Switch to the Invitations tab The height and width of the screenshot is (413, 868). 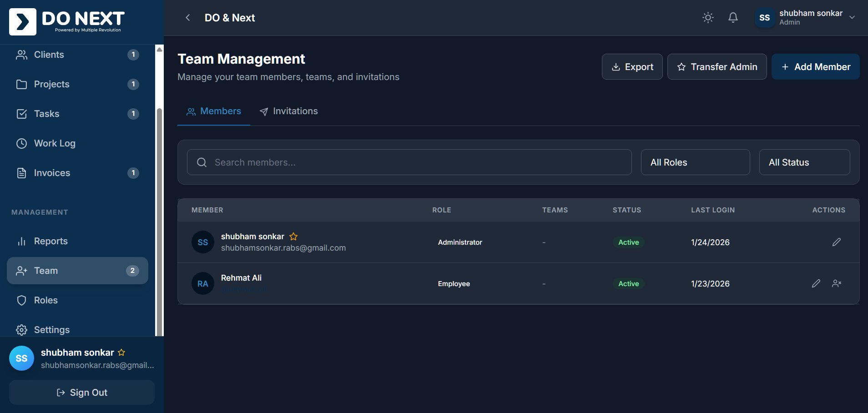click(x=288, y=111)
